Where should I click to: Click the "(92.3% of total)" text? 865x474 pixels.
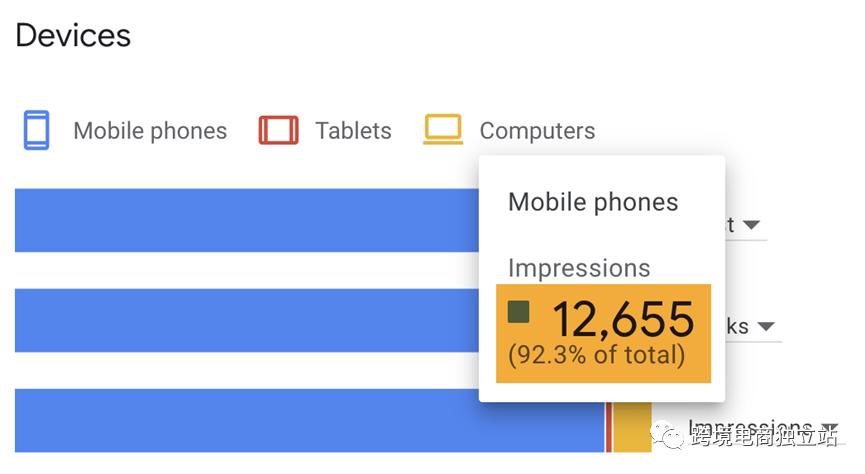tap(596, 355)
